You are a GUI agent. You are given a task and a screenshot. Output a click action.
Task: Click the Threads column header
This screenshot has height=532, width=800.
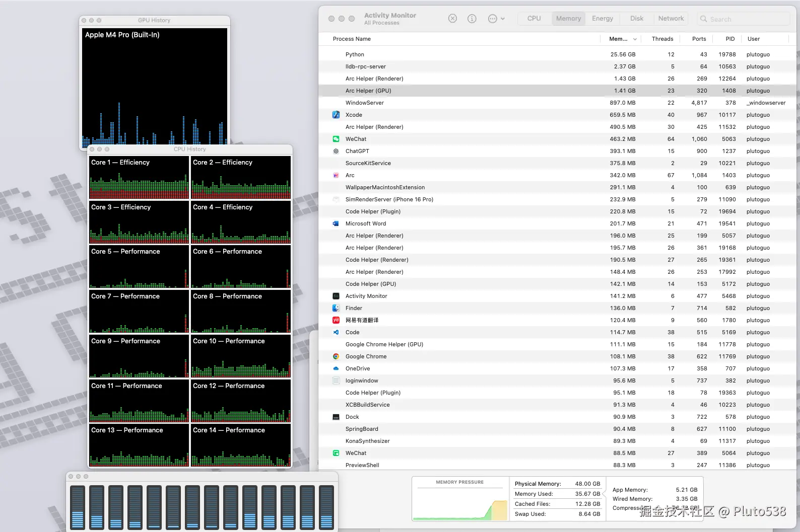(662, 39)
